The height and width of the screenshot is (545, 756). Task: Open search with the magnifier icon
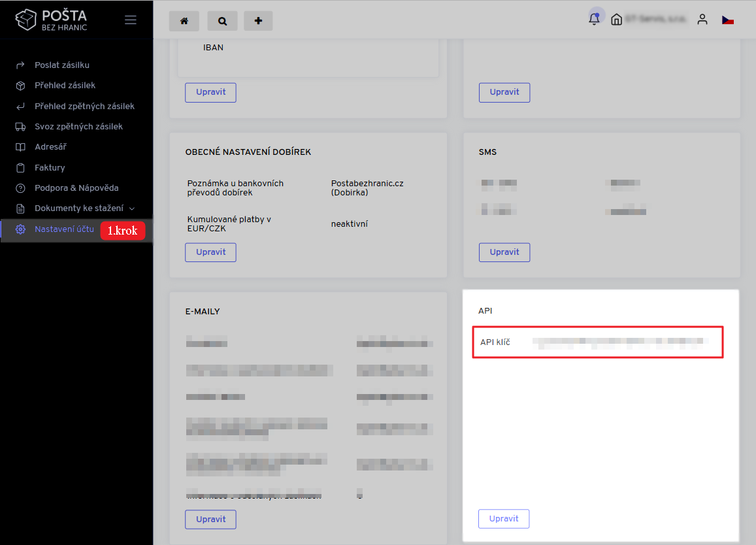tap(222, 21)
